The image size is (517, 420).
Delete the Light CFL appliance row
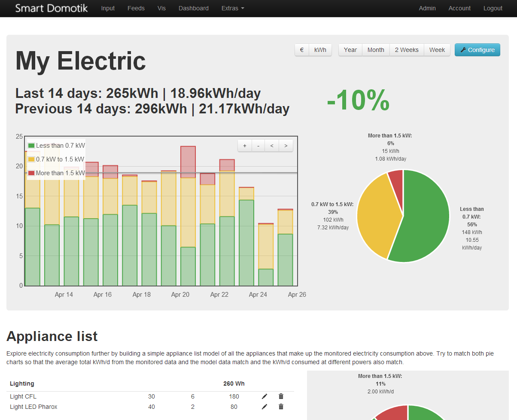coord(281,396)
